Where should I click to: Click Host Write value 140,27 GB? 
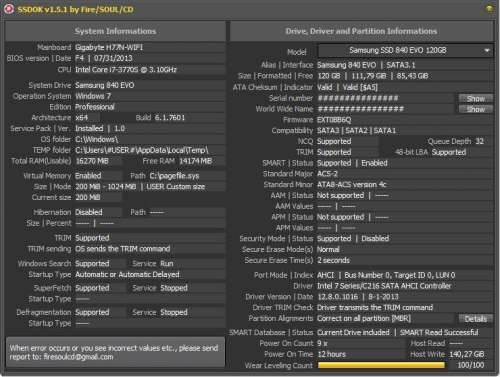(x=467, y=354)
